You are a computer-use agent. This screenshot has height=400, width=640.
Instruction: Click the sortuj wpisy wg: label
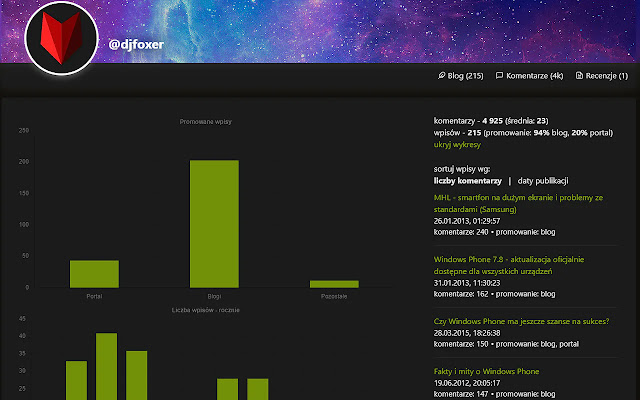(x=462, y=169)
